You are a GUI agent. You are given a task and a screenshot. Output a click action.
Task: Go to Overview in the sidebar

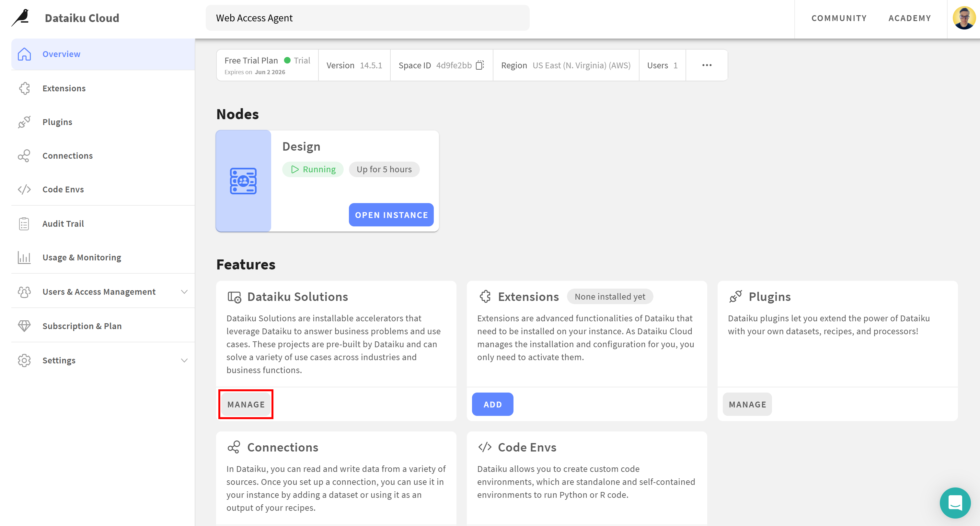pos(103,54)
